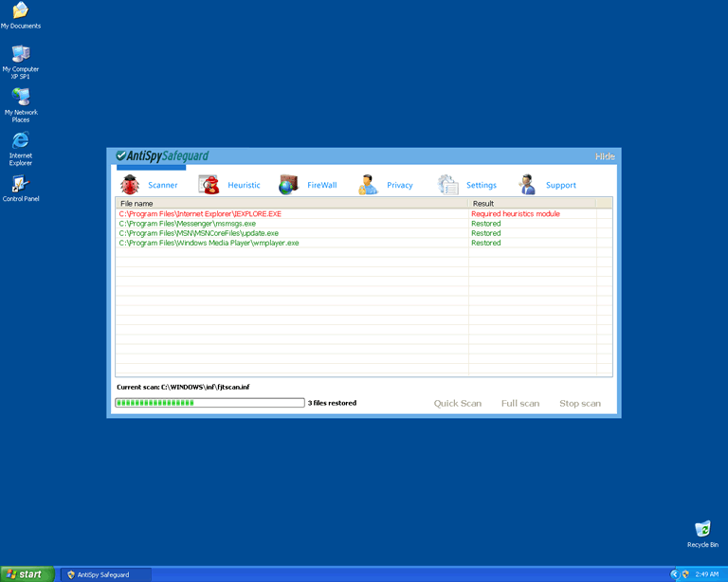
Task: Click the Result column header
Action: (532, 203)
